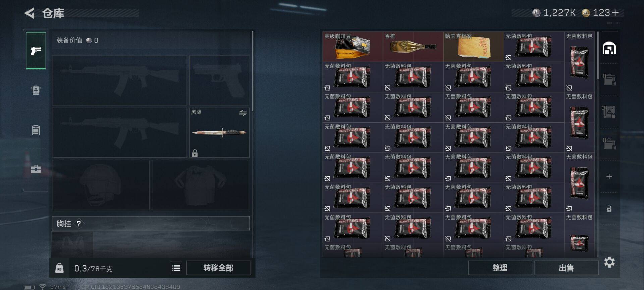The width and height of the screenshot is (644, 290).
Task: Expand the list view menu icon
Action: (176, 268)
